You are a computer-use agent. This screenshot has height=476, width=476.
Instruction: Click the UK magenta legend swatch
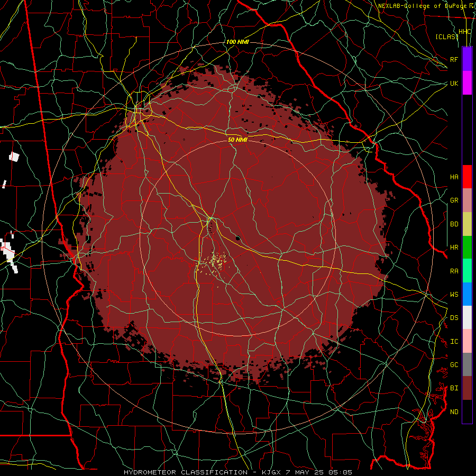click(x=467, y=83)
